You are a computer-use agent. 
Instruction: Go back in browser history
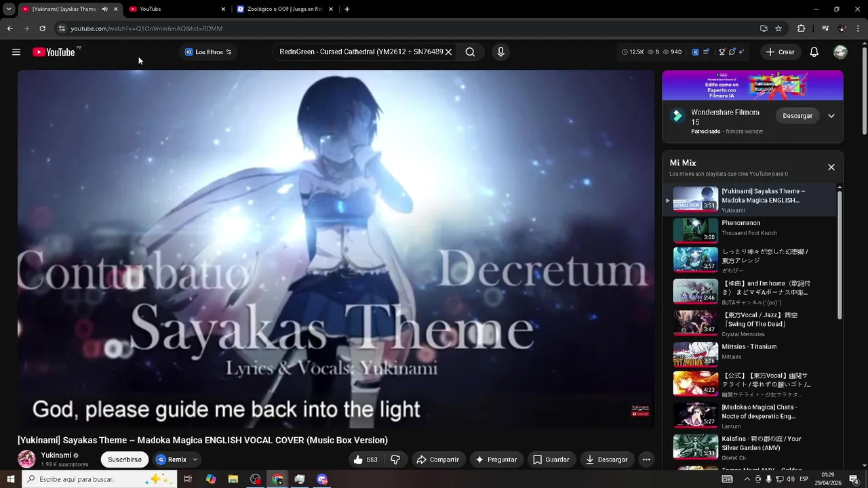click(x=9, y=28)
